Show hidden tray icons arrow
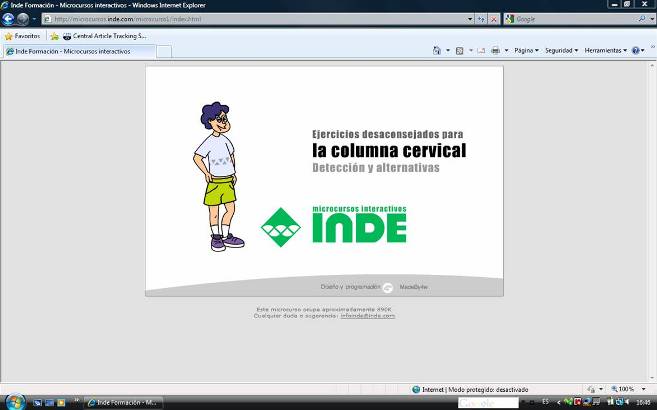Screen dimensions: 657x410 click(x=559, y=402)
